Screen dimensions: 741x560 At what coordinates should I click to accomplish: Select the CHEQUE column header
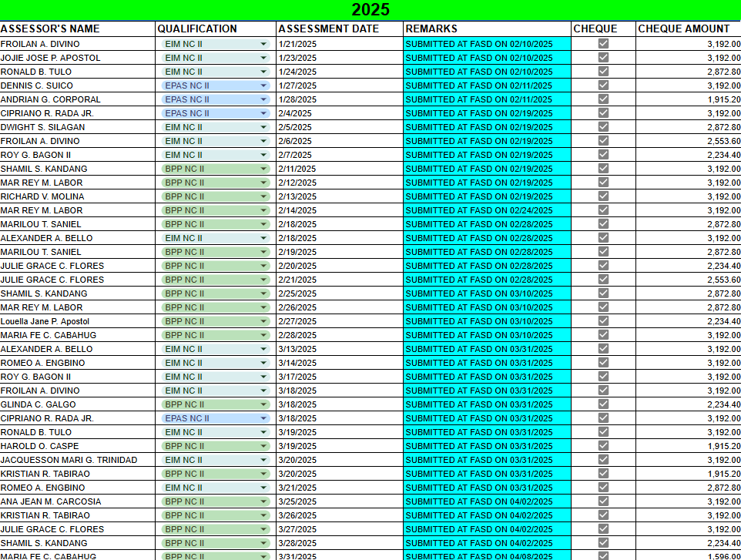tap(603, 29)
